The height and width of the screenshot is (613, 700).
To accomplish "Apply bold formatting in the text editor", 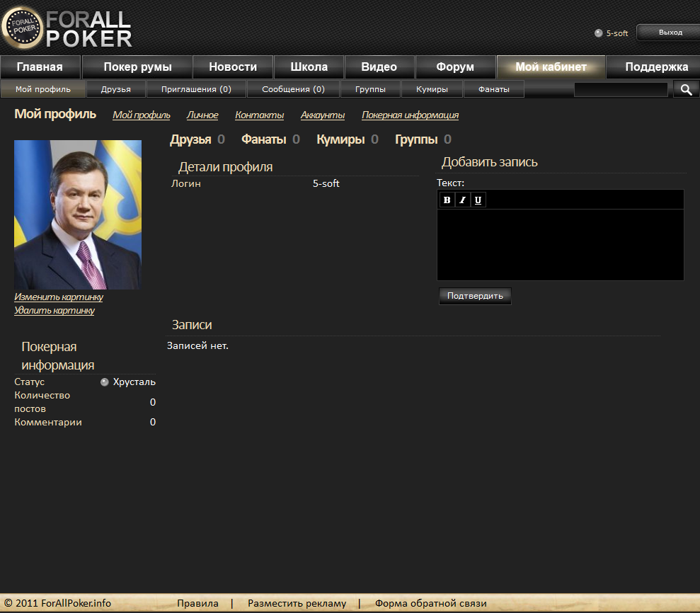I will point(447,200).
